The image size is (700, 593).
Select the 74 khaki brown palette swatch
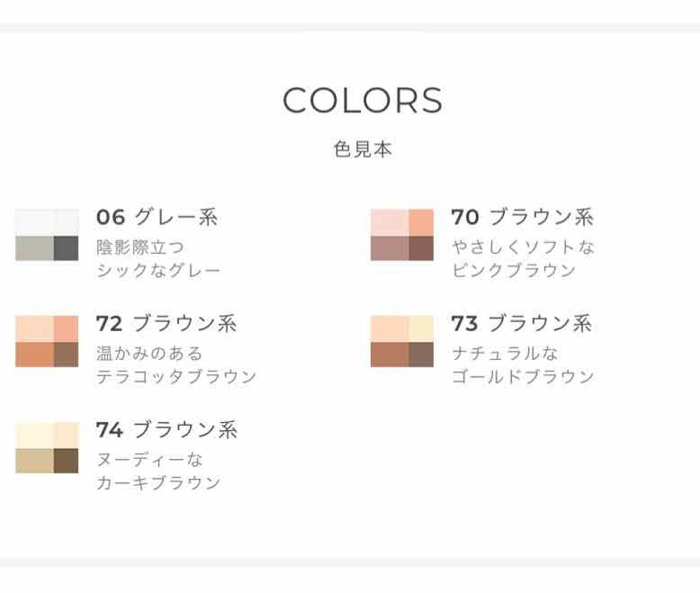(x=46, y=447)
